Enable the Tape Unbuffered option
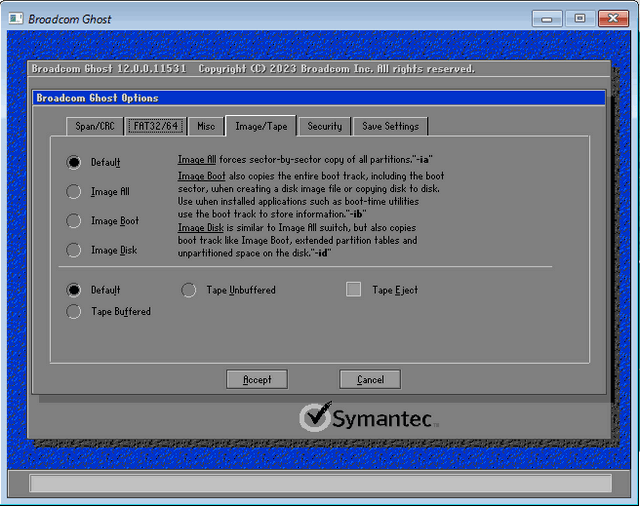Screen dimensions: 640x507 189,290
